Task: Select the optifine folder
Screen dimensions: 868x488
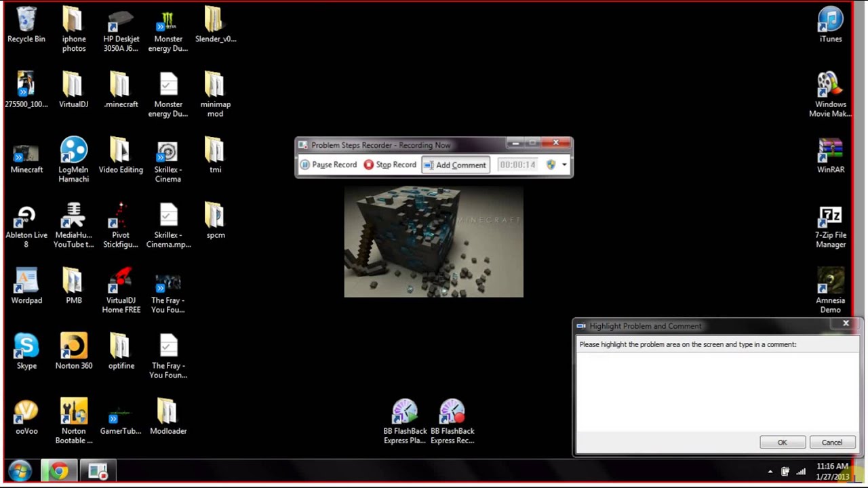Action: click(x=121, y=351)
